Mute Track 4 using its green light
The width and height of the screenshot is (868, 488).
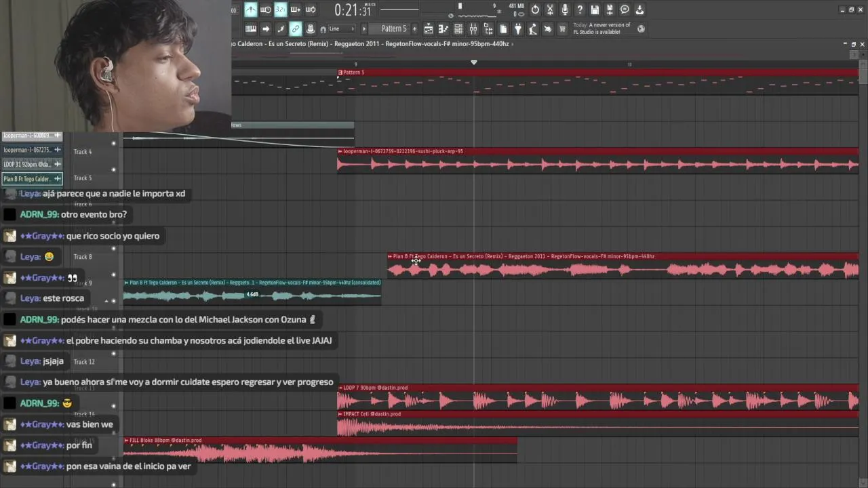[113, 169]
